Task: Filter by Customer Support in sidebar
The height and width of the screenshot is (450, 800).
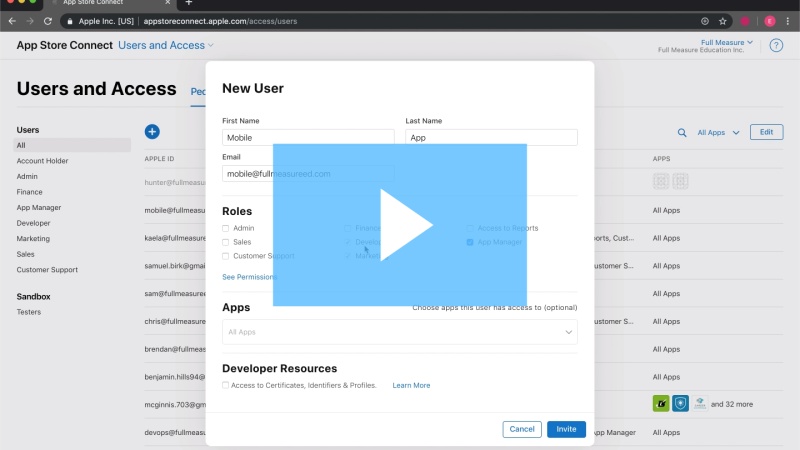Action: 47,270
